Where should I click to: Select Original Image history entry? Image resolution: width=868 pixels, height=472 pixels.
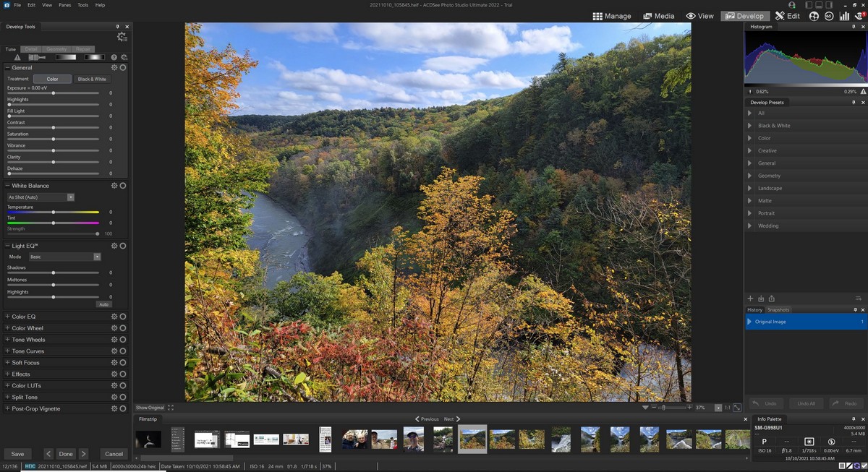(806, 322)
